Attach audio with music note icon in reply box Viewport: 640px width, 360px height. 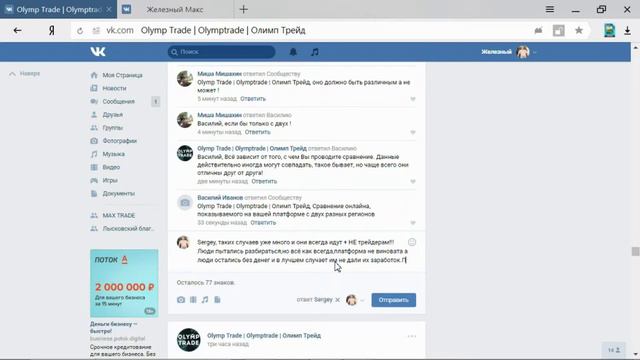205,300
